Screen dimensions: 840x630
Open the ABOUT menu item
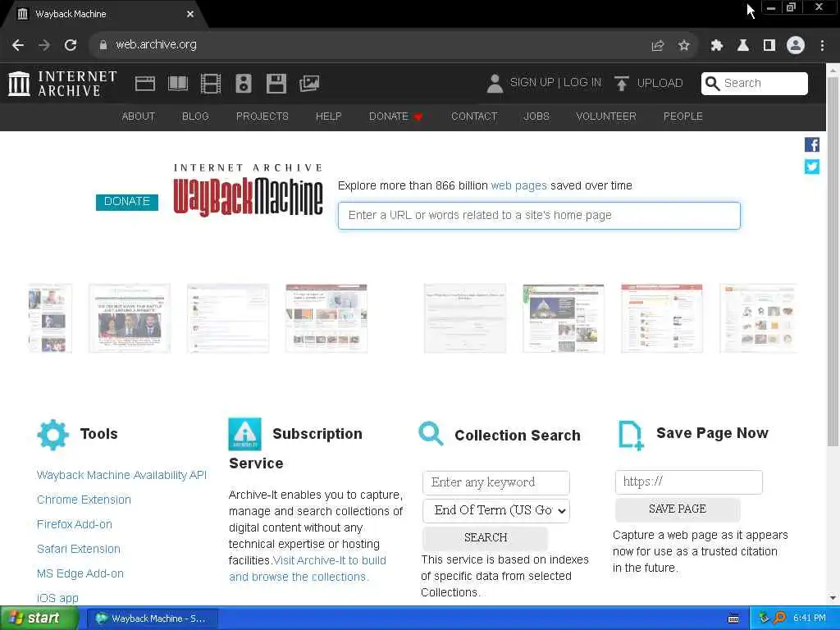[138, 116]
